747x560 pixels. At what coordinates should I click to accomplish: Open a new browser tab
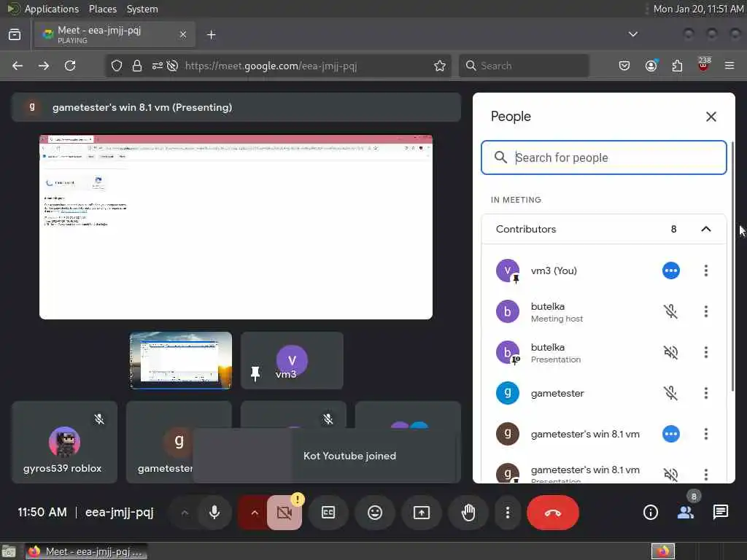[212, 35]
